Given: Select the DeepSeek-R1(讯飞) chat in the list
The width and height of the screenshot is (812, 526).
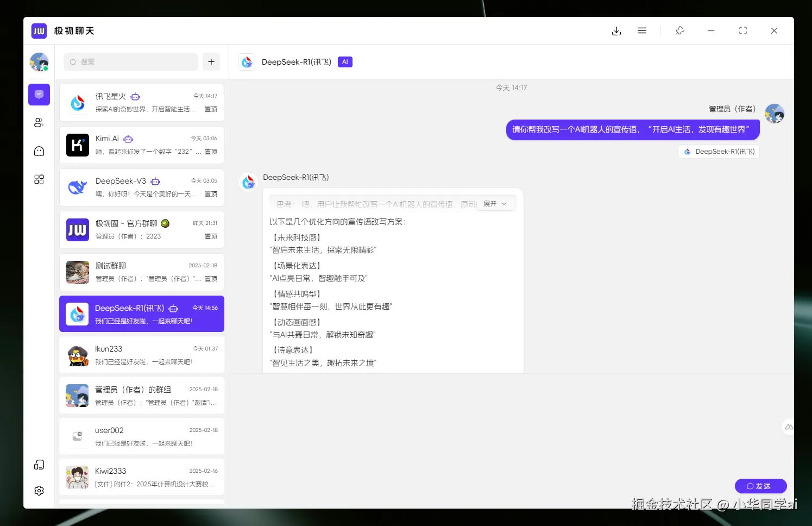Looking at the screenshot, I should tap(142, 314).
